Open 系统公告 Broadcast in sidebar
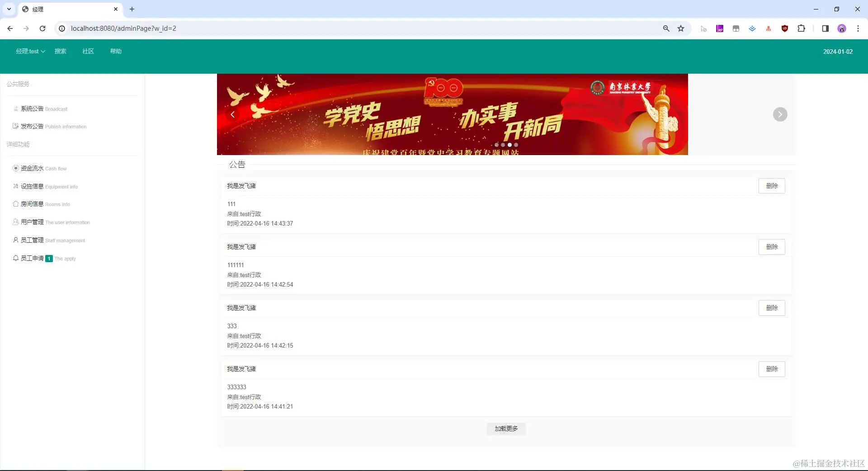 click(41, 109)
